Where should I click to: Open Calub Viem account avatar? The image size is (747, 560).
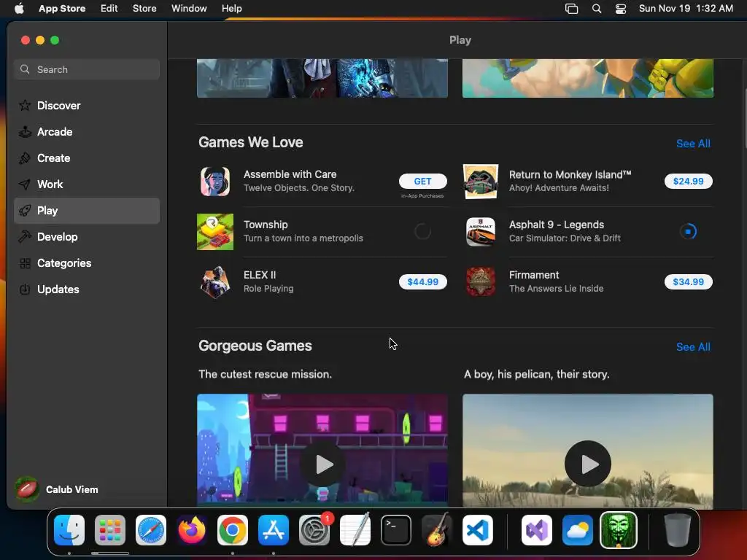(x=27, y=489)
